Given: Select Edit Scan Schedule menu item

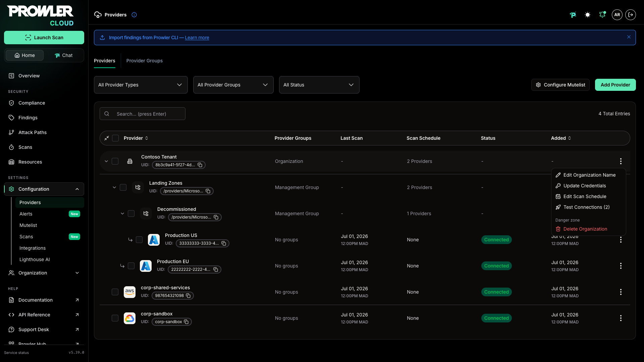Looking at the screenshot, I should coord(589,196).
